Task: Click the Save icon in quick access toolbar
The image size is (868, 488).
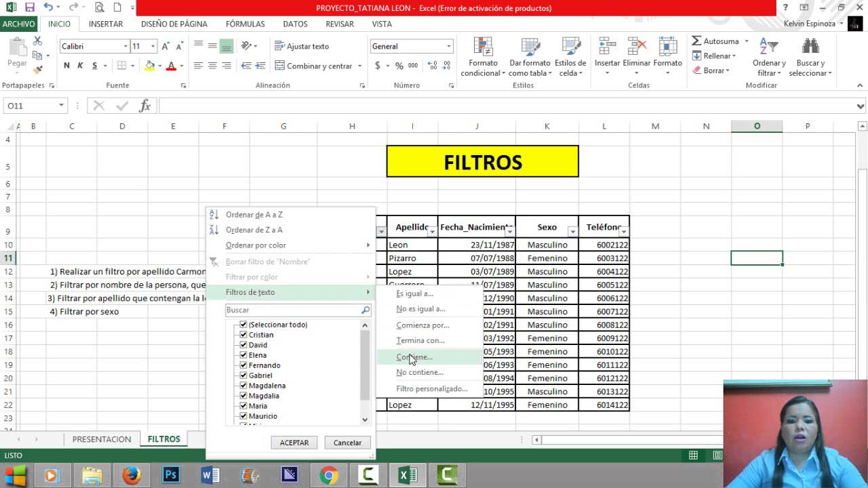Action: point(30,7)
